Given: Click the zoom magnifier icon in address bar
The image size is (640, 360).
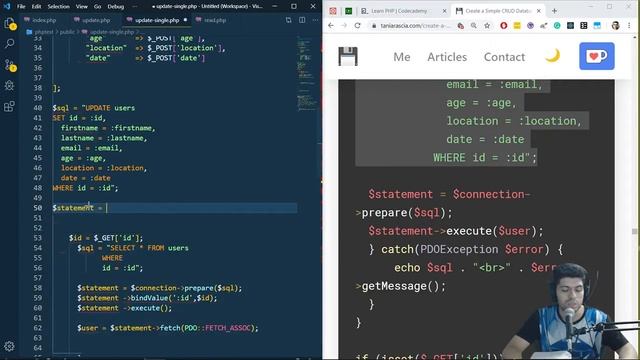Looking at the screenshot, I should (x=474, y=25).
